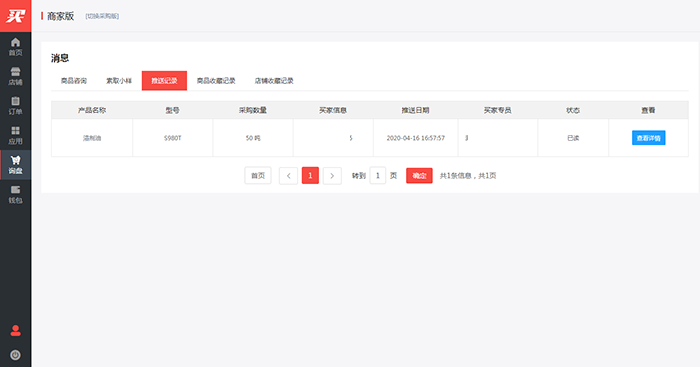Open the 钱包 wallet section

point(15,194)
